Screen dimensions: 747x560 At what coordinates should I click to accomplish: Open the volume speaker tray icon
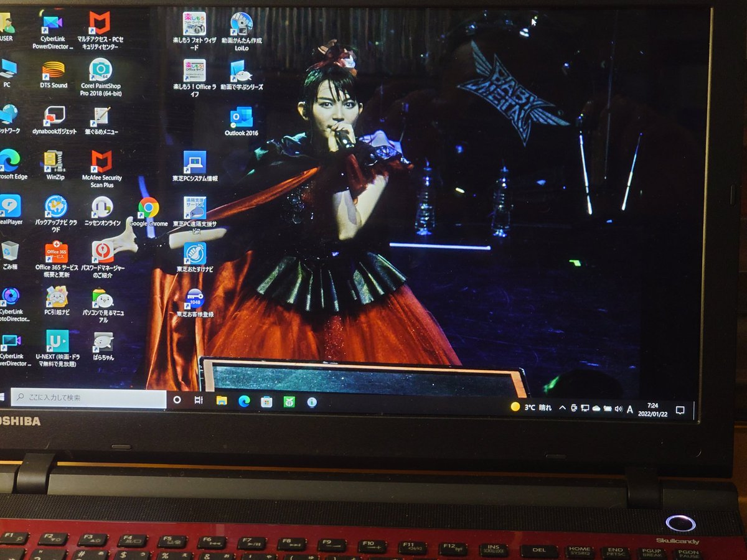pos(618,409)
